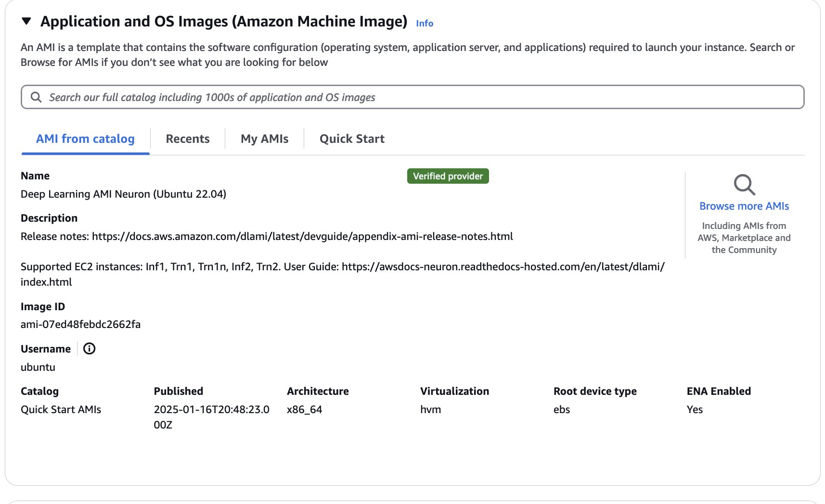825x504 pixels.
Task: Switch to the AMI from catalog tab
Action: coord(85,139)
